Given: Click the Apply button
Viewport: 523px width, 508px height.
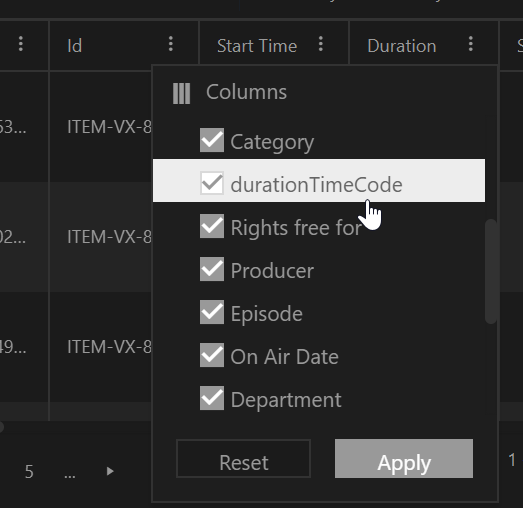Looking at the screenshot, I should tap(404, 459).
